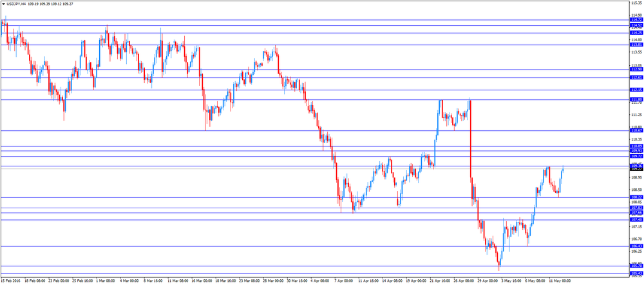644x285 pixels.
Task: Click the 108.50 price scale value
Action: (x=636, y=190)
